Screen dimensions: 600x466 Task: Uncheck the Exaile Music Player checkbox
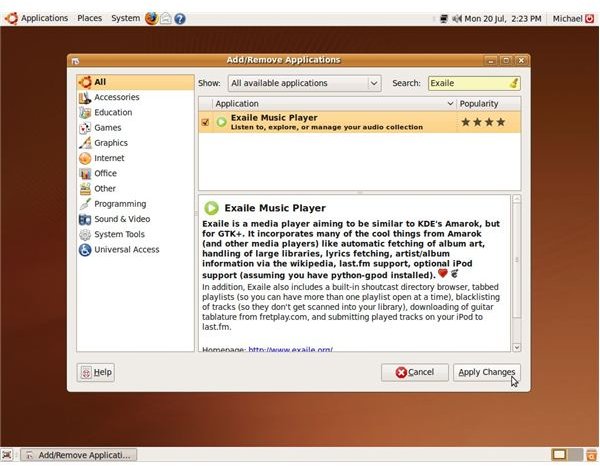[x=205, y=122]
